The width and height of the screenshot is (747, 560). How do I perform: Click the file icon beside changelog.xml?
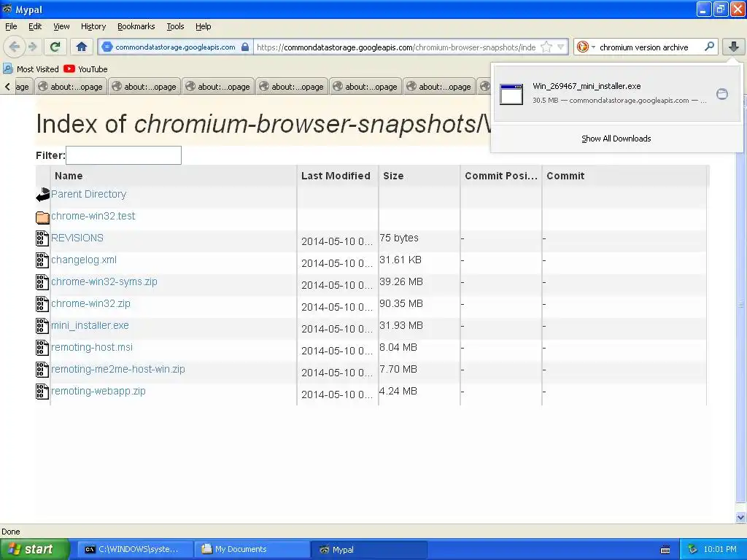[x=42, y=260]
